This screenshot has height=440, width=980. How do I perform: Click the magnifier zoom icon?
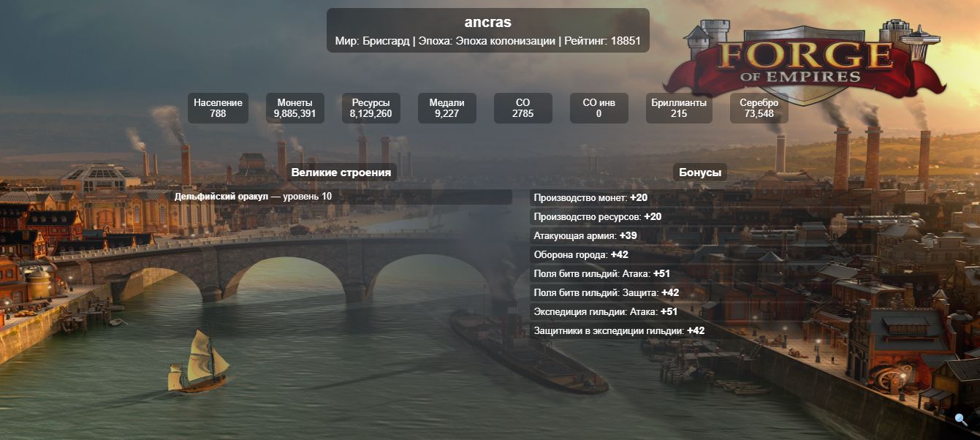pyautogui.click(x=961, y=420)
